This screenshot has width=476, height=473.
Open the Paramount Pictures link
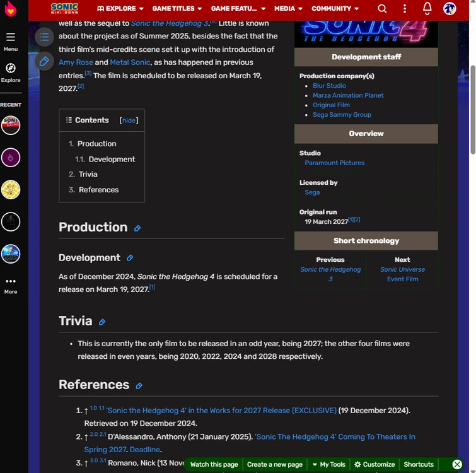point(335,163)
